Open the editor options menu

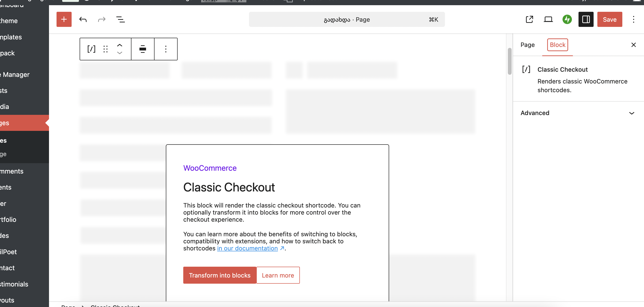(633, 19)
